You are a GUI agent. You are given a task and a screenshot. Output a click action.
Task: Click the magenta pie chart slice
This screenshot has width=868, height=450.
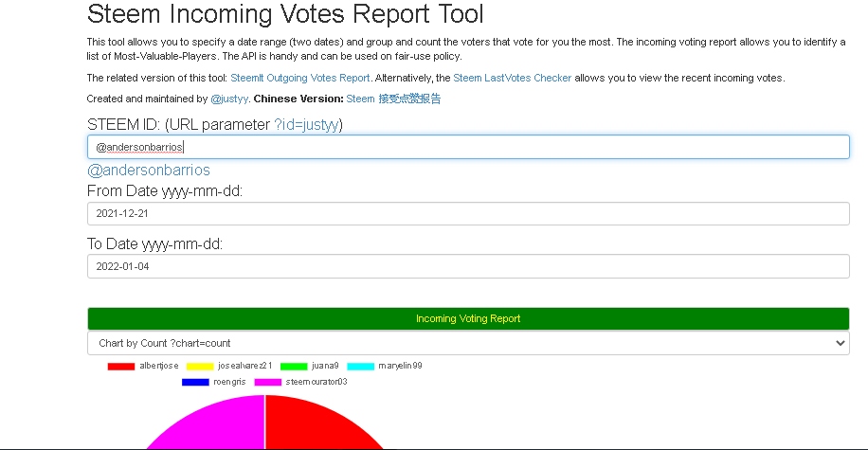pos(216,426)
